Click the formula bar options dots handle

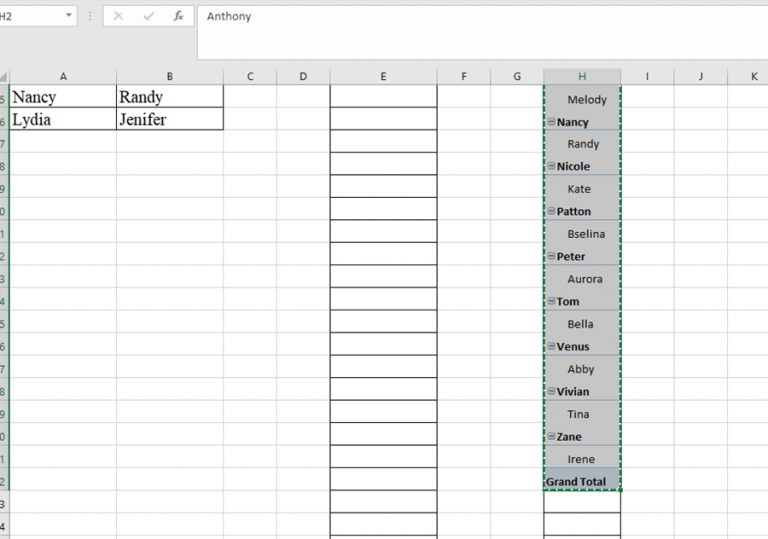click(x=90, y=16)
